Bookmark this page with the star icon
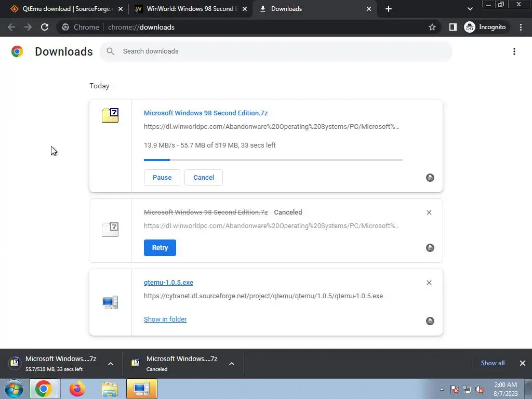This screenshot has height=399, width=532. (432, 27)
